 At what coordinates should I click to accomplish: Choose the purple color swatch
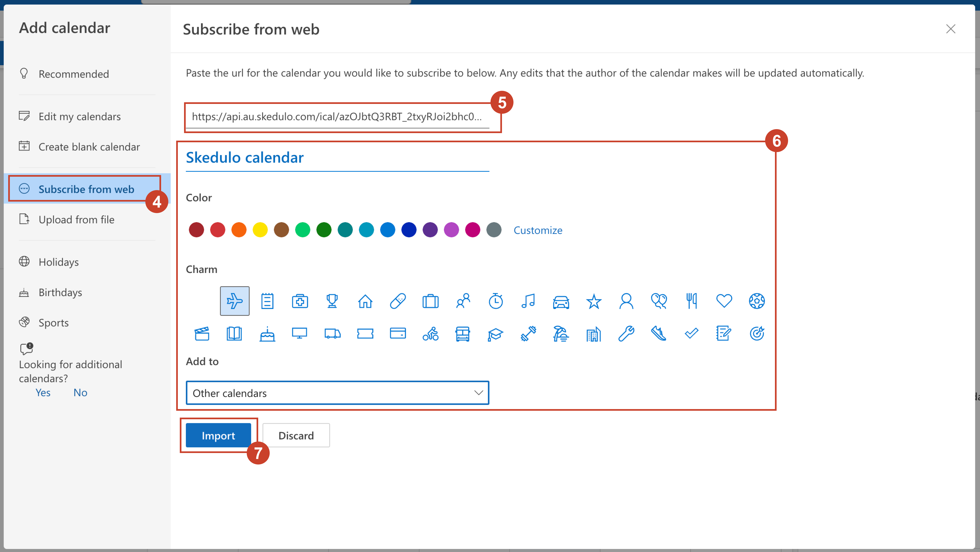pos(430,230)
